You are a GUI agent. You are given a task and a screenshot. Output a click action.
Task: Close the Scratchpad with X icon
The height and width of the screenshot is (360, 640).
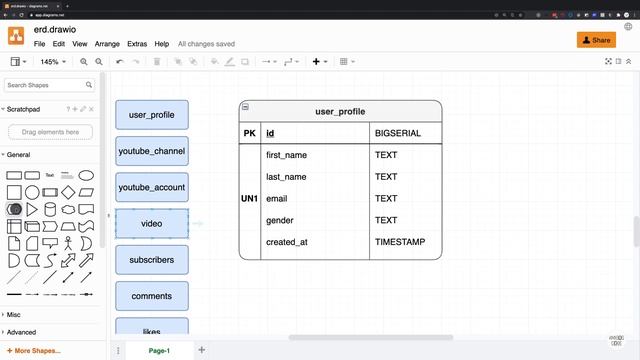[91, 109]
